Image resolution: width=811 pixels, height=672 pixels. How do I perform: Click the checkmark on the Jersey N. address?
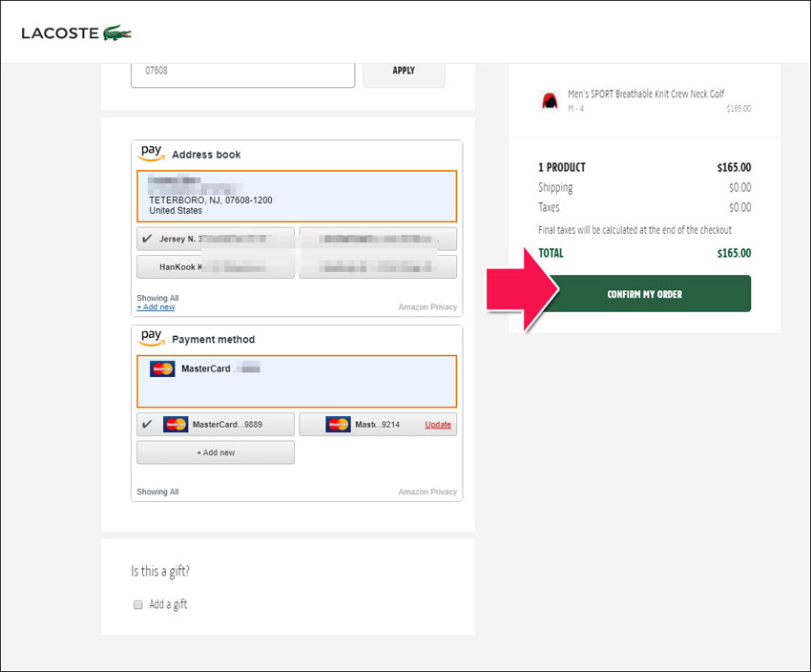pyautogui.click(x=147, y=239)
